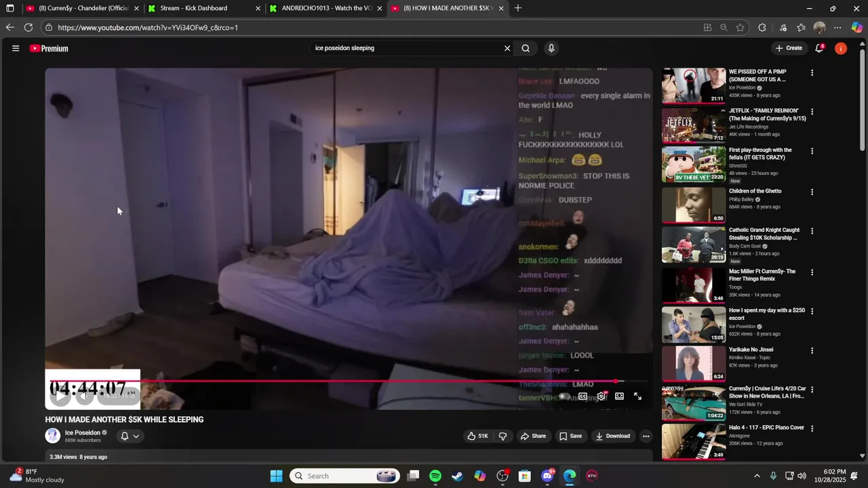868x488 pixels.
Task: Dislike the video with thumbs down
Action: (502, 436)
